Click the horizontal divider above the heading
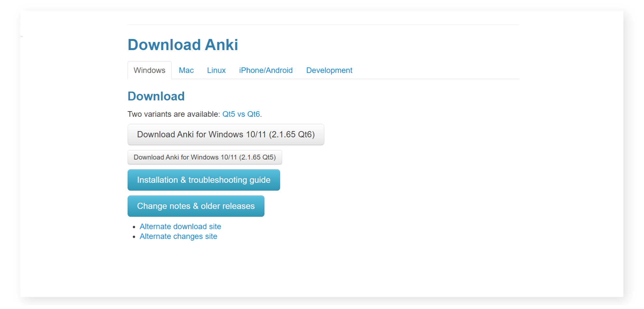644x309 pixels. (323, 25)
